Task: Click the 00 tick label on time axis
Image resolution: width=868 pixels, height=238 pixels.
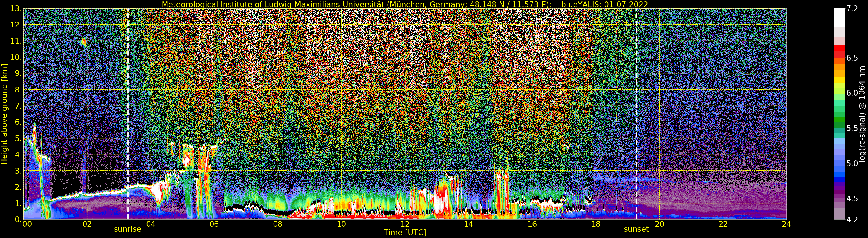Action: click(x=27, y=224)
